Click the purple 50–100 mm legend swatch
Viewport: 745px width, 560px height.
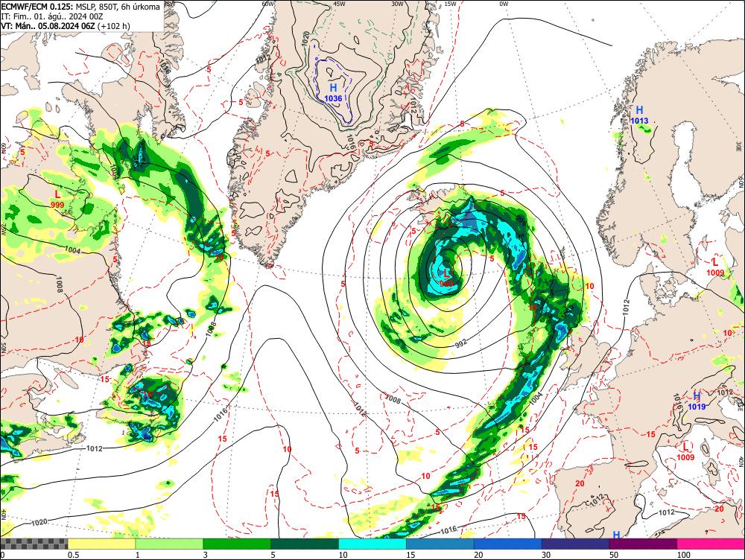pos(644,544)
